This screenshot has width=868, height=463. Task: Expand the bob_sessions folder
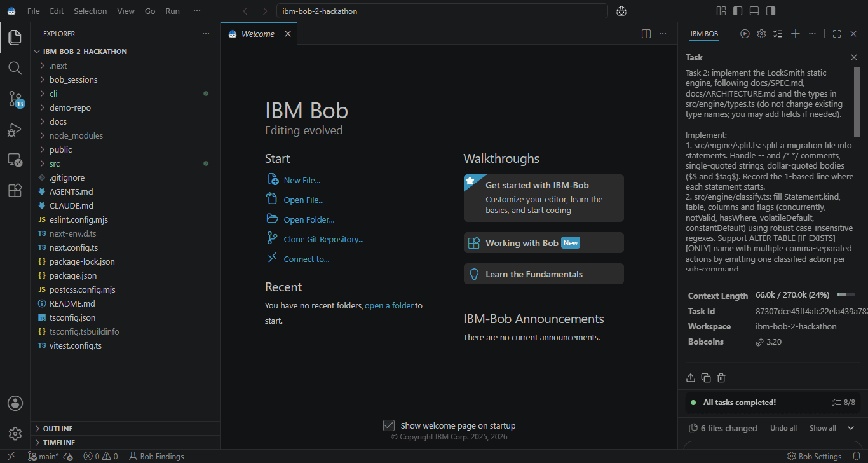coord(126,79)
